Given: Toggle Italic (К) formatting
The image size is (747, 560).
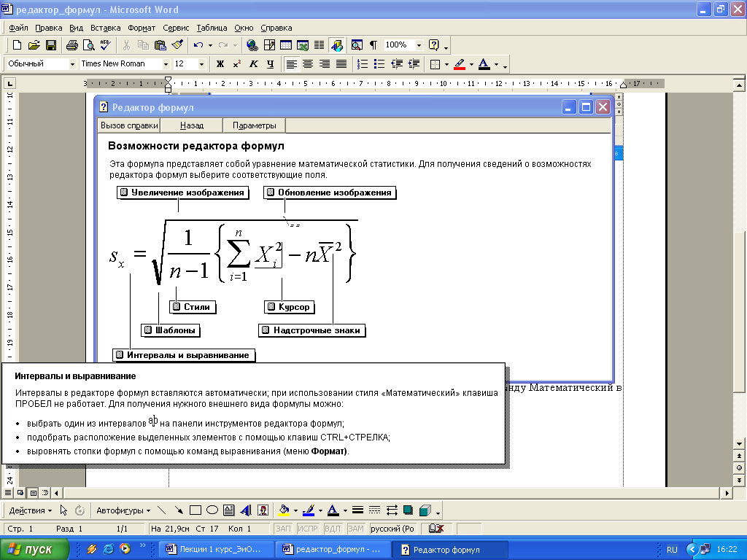Looking at the screenshot, I should click(x=254, y=64).
